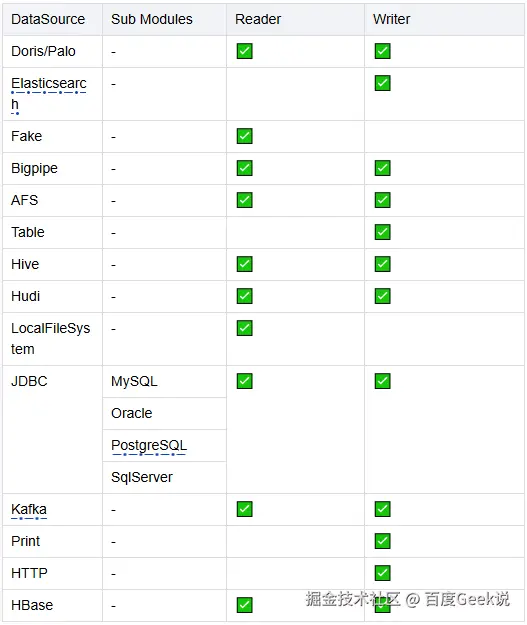
Task: Click the Sub Modules column header
Action: [x=151, y=19]
